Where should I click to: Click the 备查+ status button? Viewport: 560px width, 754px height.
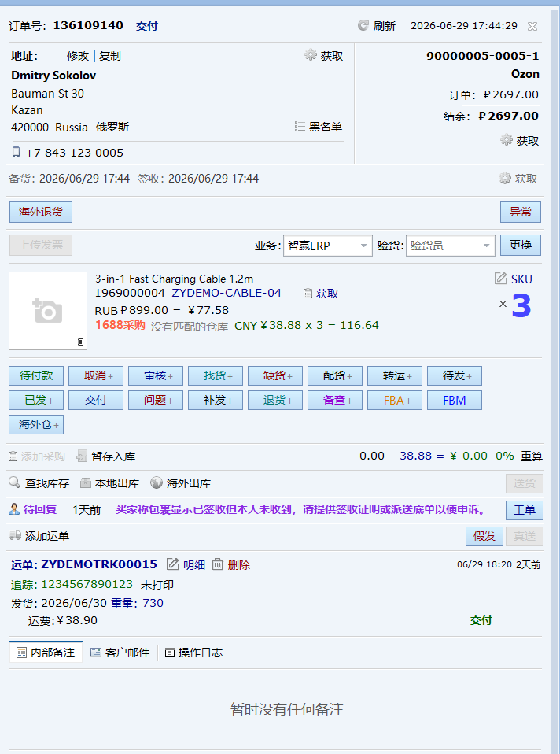click(x=335, y=400)
